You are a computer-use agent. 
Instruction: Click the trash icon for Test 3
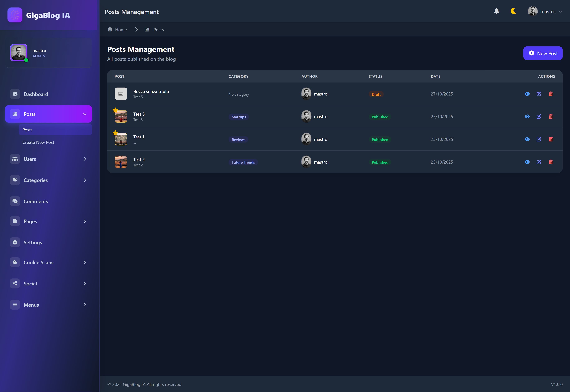(551, 117)
